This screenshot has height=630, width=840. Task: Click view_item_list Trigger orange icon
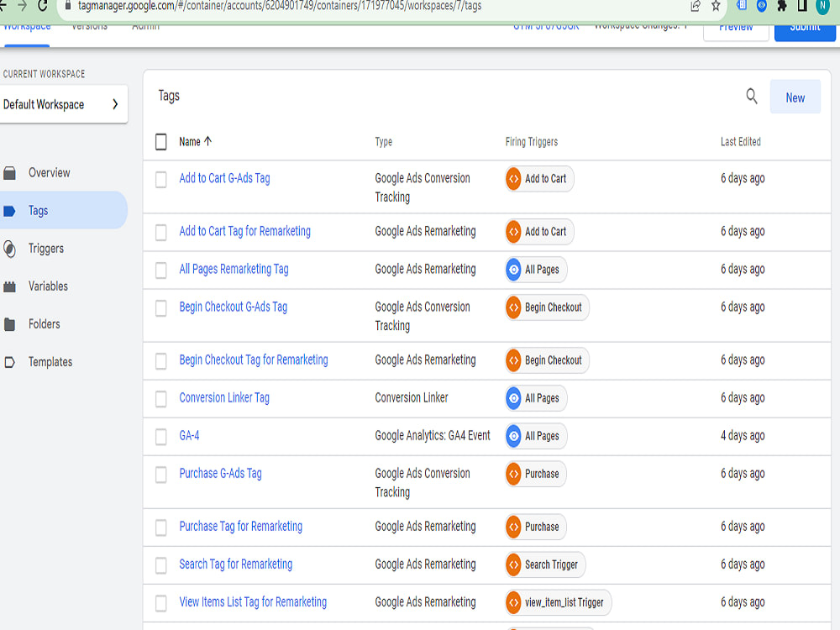(x=513, y=602)
